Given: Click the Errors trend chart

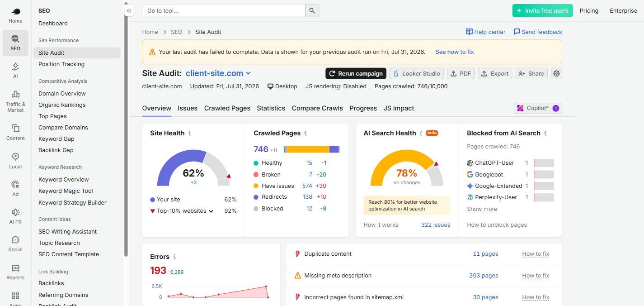Looking at the screenshot, I should point(218,291).
